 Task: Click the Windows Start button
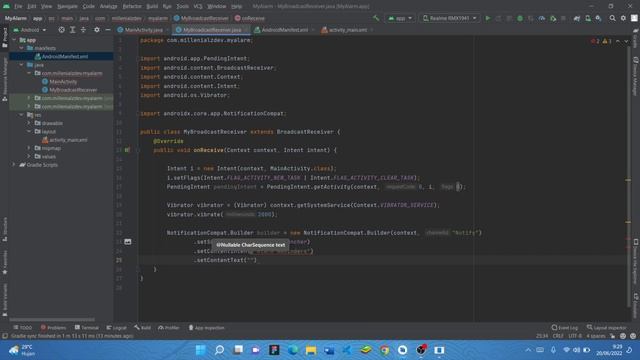pos(201,350)
